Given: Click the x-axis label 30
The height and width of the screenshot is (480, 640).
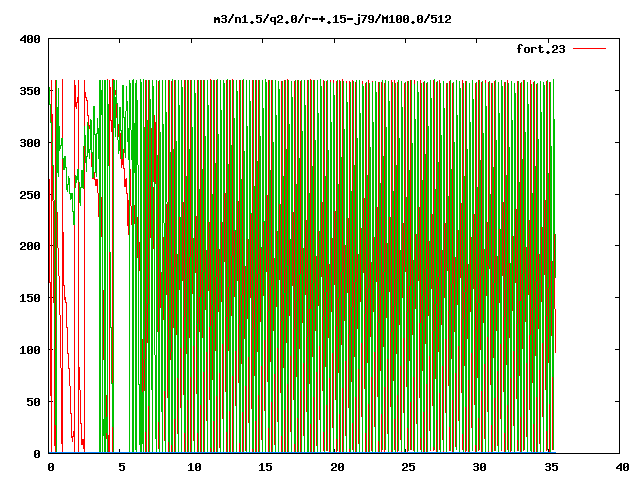Looking at the screenshot, I should pos(480,467).
